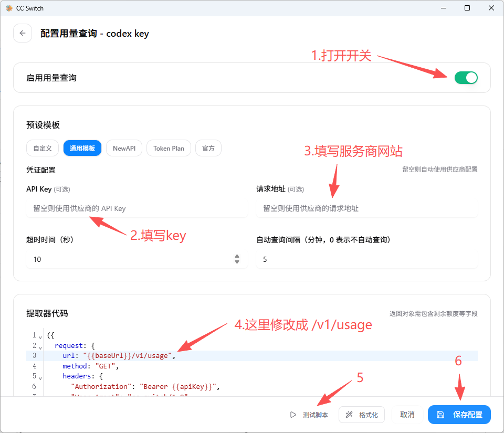Close the CC Switch window
The width and height of the screenshot is (504, 433).
pyautogui.click(x=491, y=8)
